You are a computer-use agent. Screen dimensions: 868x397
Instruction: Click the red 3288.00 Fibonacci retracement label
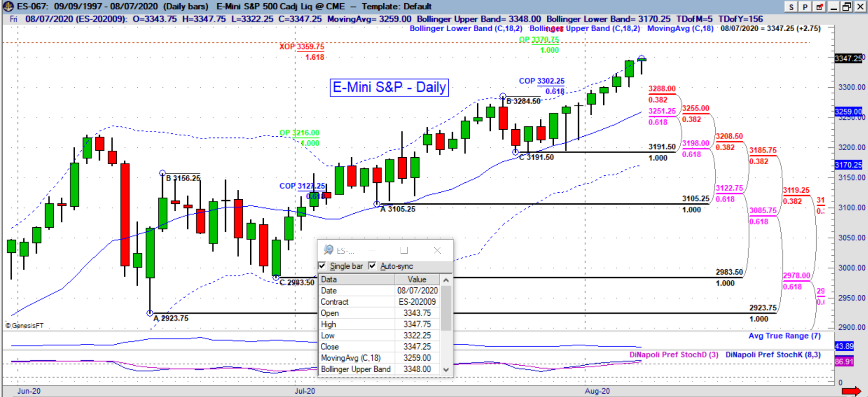pos(662,89)
